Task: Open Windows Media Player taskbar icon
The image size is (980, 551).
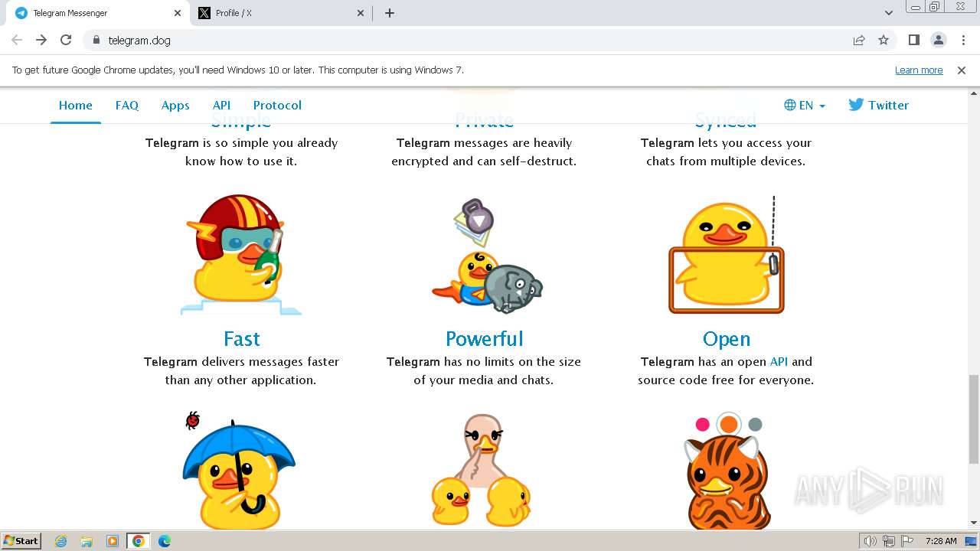Action: point(113,541)
